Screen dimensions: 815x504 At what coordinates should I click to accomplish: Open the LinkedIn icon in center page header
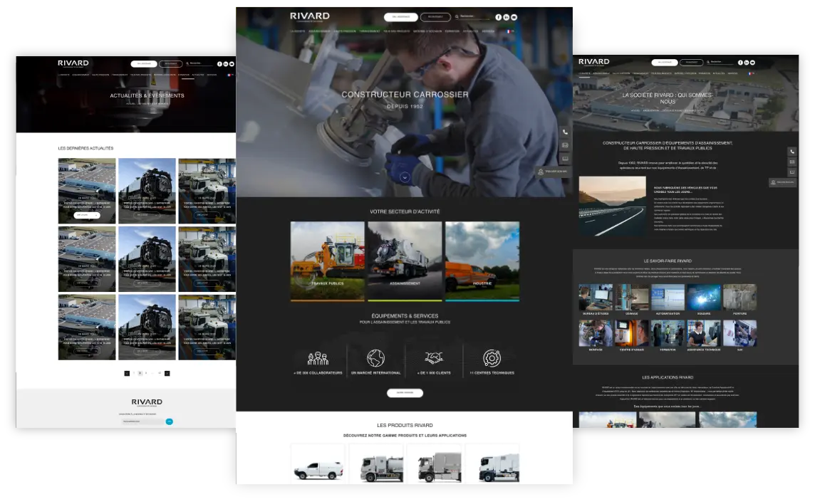click(507, 17)
